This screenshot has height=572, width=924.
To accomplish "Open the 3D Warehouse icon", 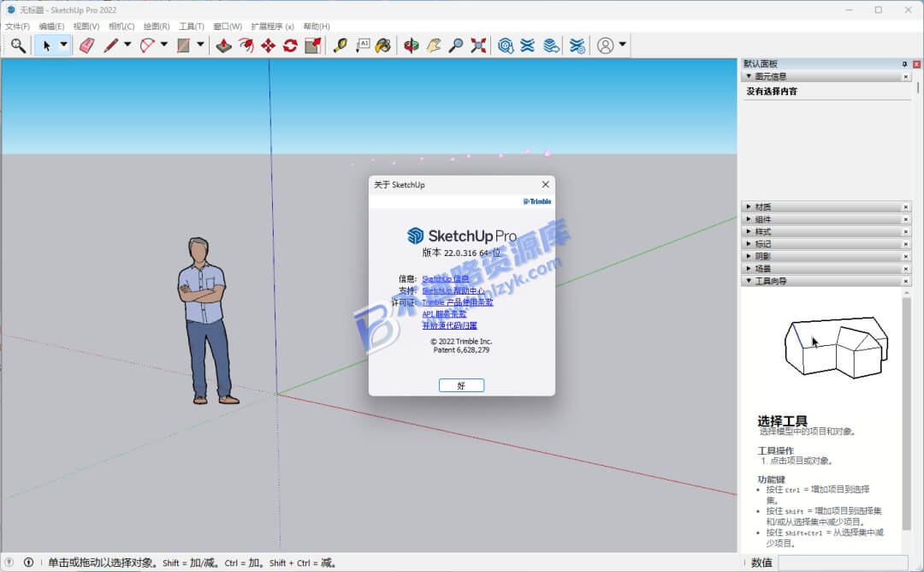I will click(505, 45).
